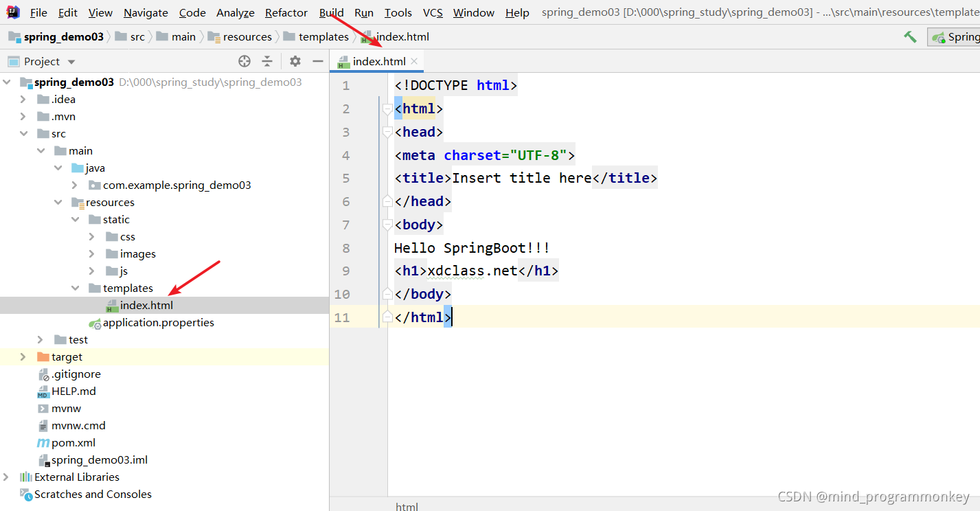Open the Help menu
This screenshot has height=511, width=980.
pos(517,12)
